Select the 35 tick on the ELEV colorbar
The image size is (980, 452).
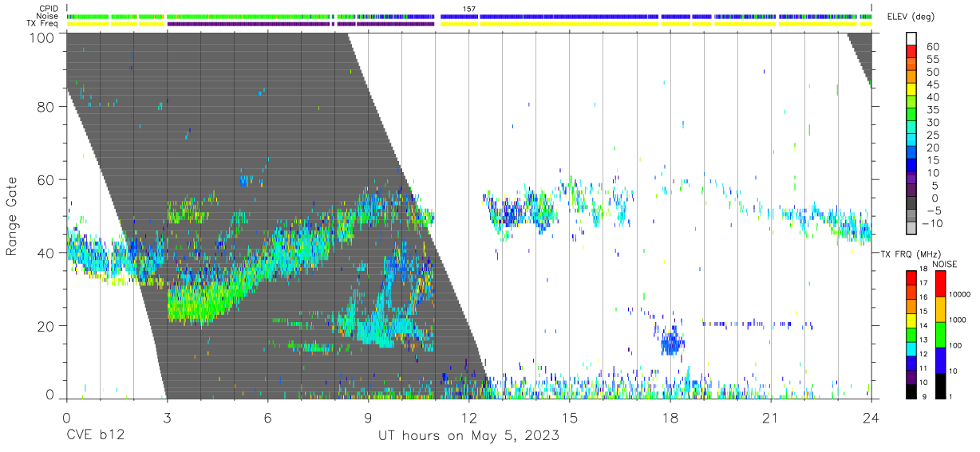pyautogui.click(x=932, y=110)
